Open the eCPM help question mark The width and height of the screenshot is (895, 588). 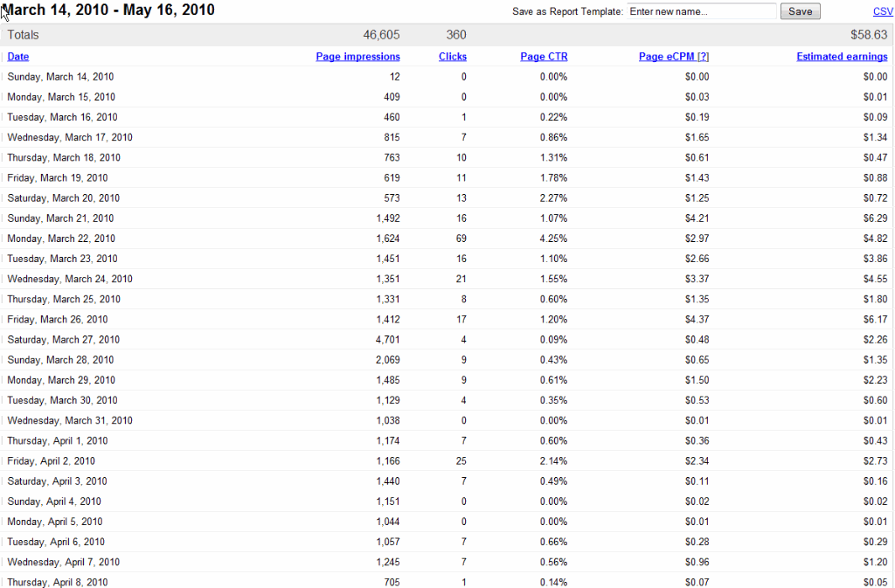[x=704, y=57]
